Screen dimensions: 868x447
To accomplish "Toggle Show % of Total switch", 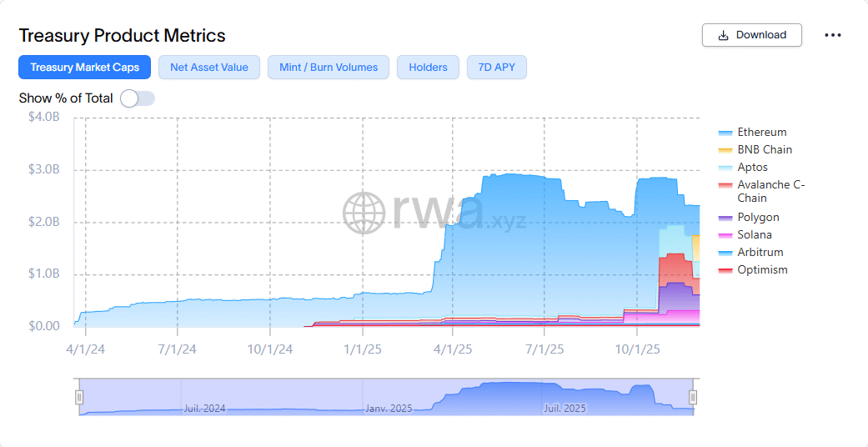I will tap(138, 98).
